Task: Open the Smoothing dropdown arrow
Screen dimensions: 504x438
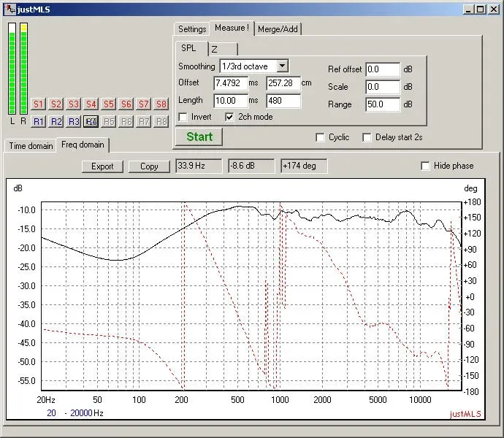Action: [282, 66]
